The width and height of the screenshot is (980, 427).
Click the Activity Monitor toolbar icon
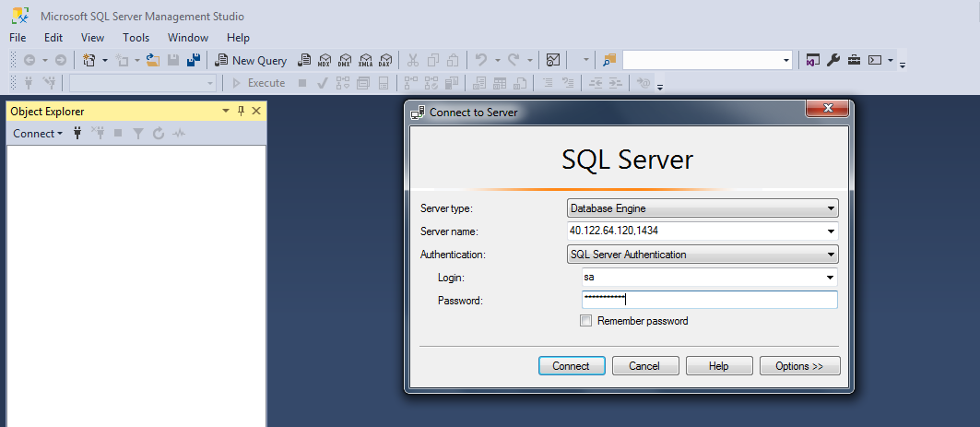point(552,60)
